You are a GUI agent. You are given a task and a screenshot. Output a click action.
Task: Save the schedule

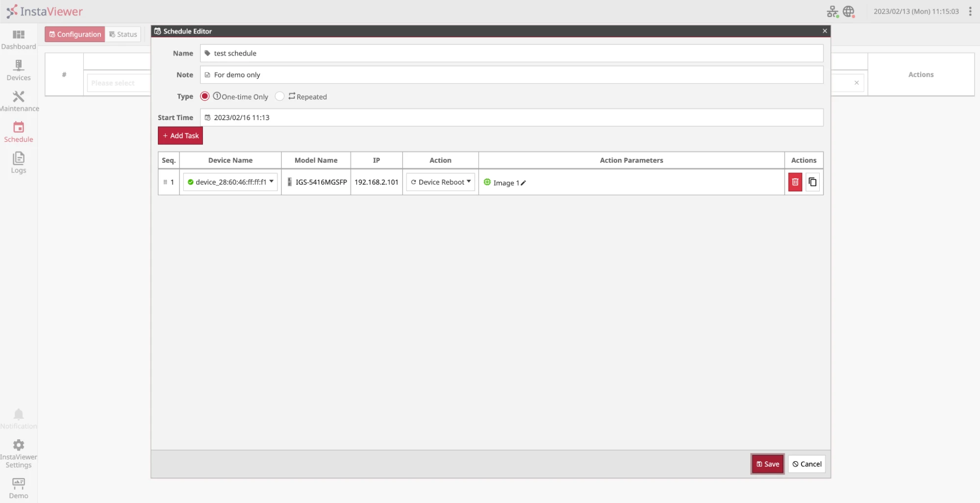tap(768, 464)
